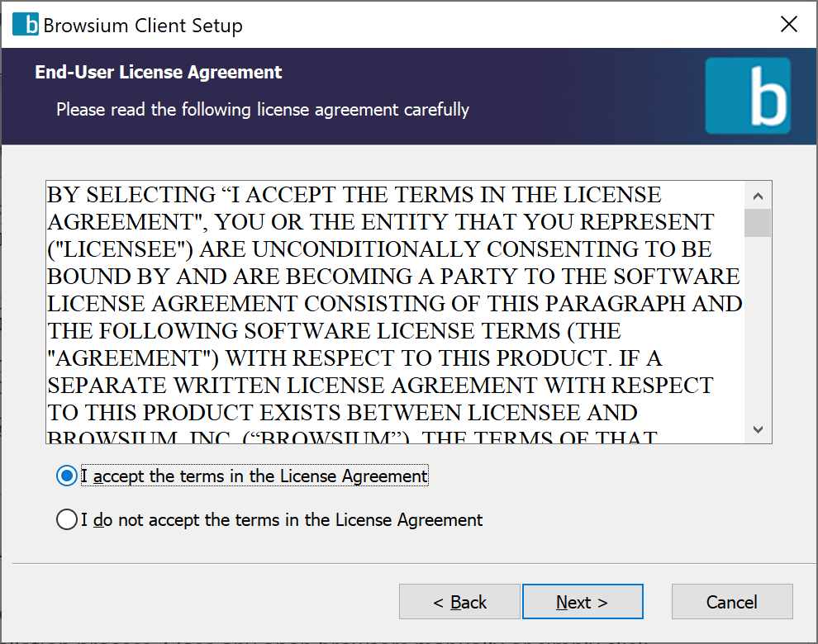Click the first line "BY SELECTING" of license text
The image size is (818, 644).
(x=131, y=196)
